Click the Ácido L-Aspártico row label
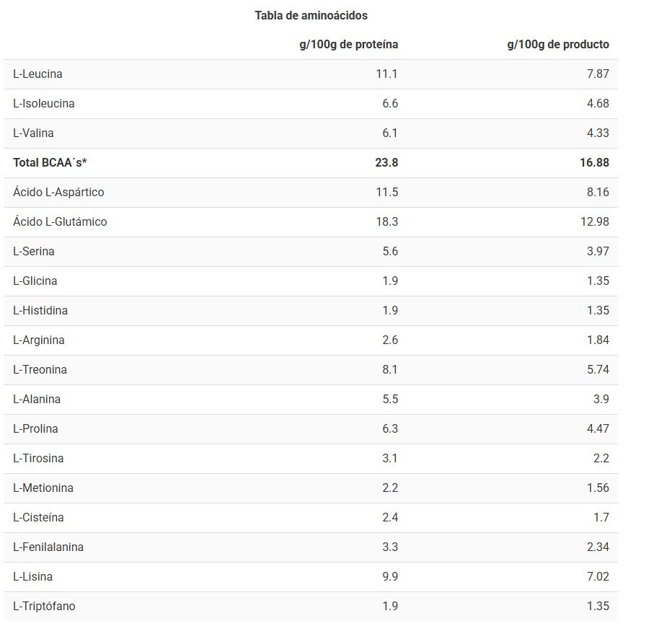Screen dimensions: 672x639 (58, 193)
